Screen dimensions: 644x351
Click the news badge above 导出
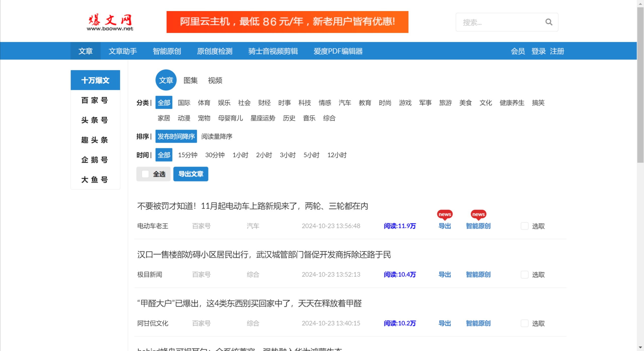[444, 214]
